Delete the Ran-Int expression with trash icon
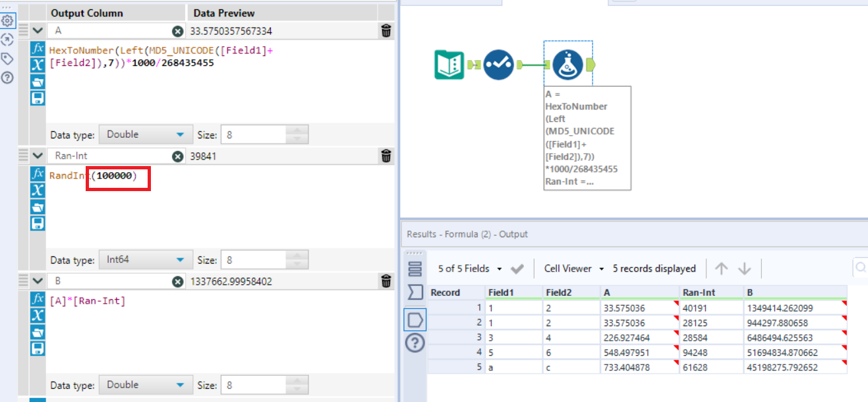The image size is (868, 402). (386, 156)
